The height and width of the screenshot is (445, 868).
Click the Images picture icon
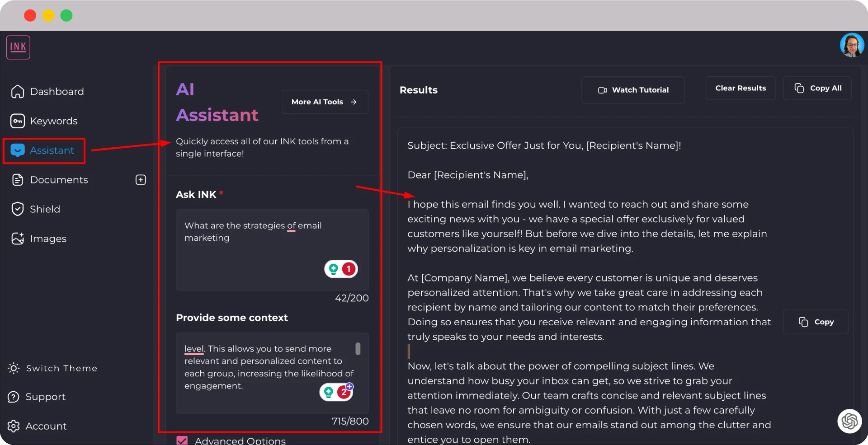pyautogui.click(x=18, y=239)
